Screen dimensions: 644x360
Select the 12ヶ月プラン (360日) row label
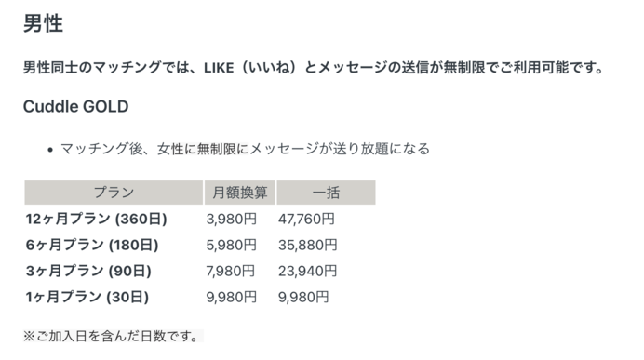[96, 219]
